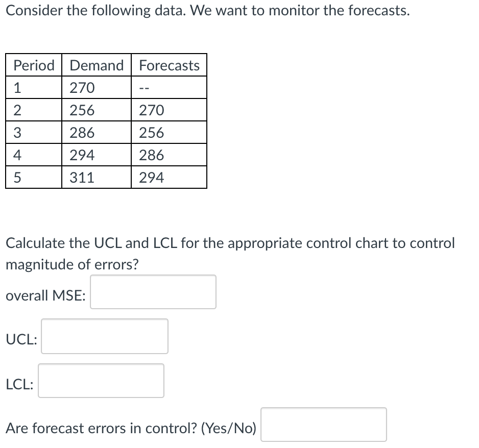Click the forecast errors in control question
This screenshot has width=479, height=448.
130,428
